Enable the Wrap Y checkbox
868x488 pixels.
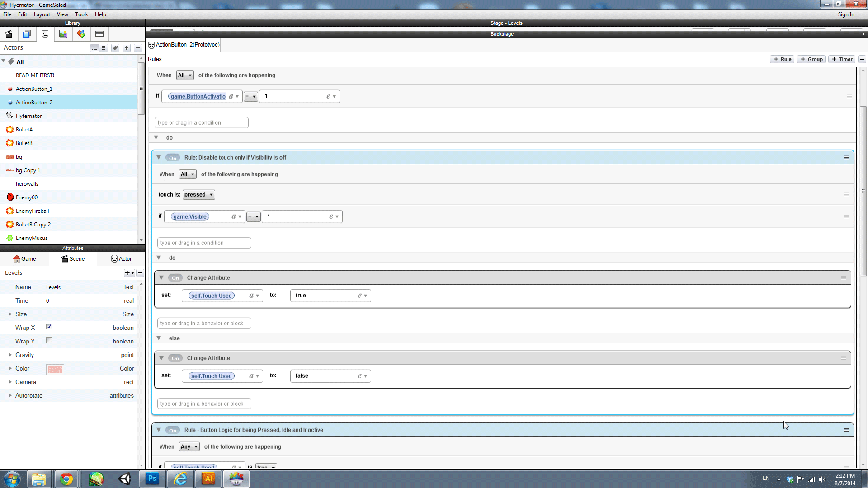(49, 340)
